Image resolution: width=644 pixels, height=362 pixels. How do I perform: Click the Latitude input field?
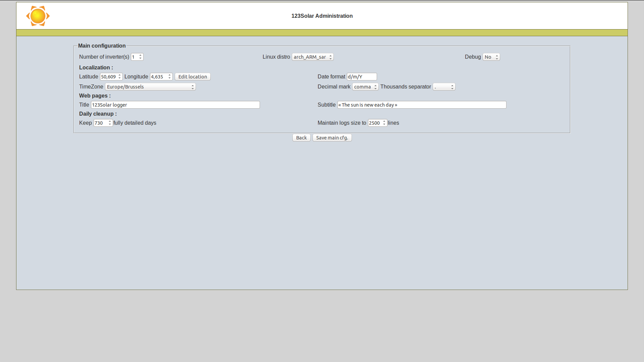[x=111, y=77]
